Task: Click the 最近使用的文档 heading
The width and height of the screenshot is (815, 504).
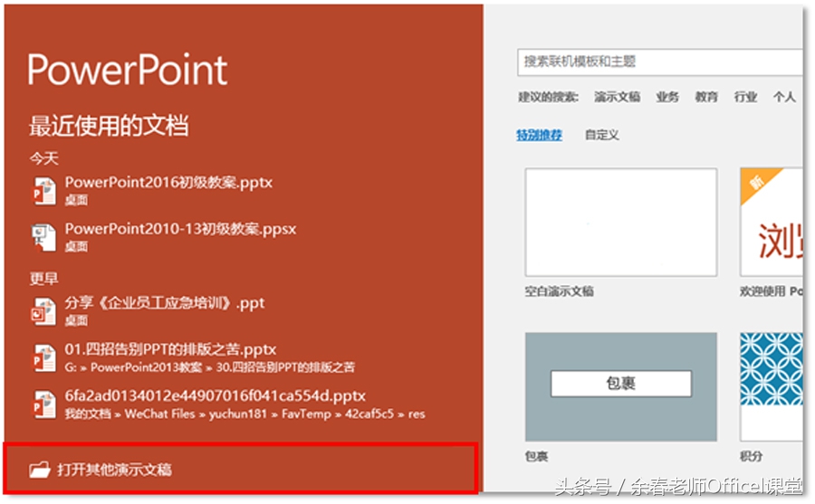Action: [109, 126]
